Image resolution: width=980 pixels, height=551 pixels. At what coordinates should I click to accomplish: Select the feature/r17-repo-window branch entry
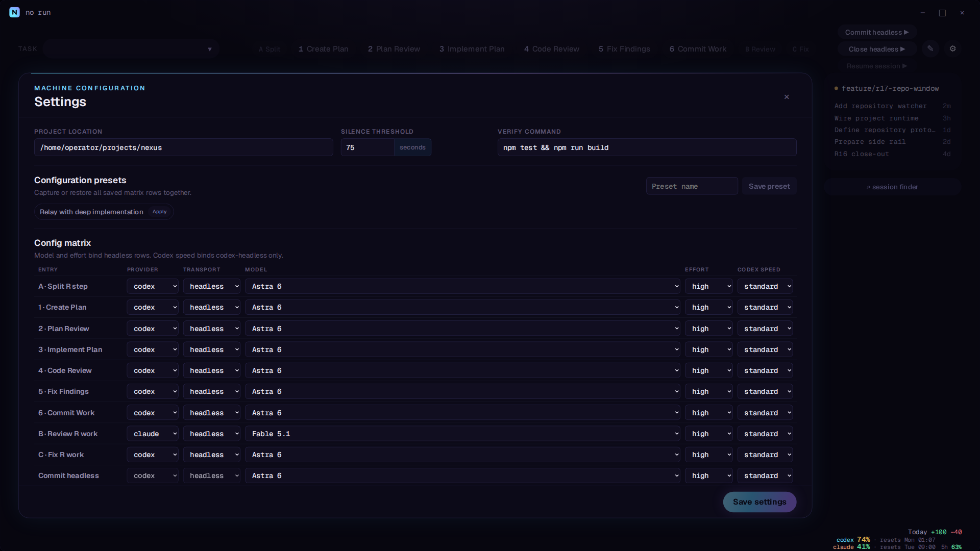[890, 89]
